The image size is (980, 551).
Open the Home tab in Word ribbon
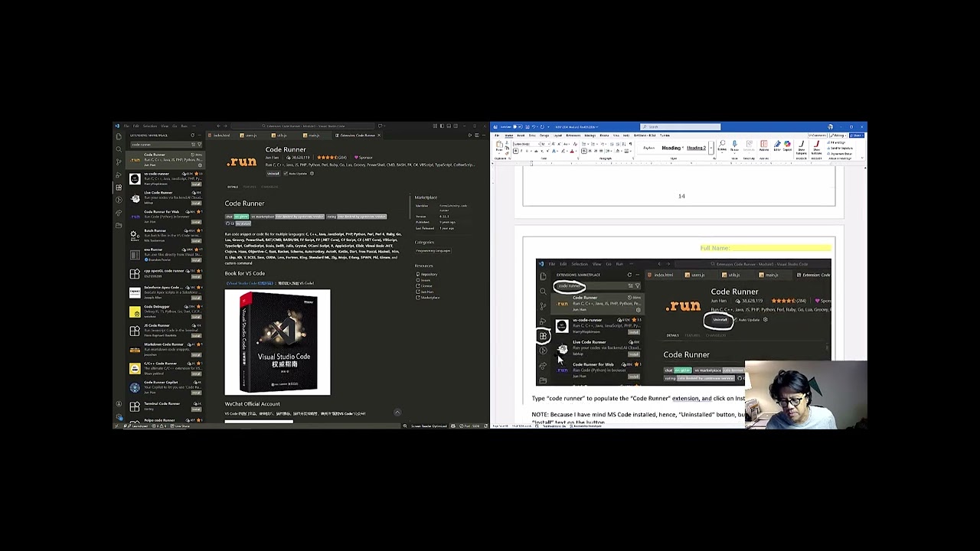(508, 135)
